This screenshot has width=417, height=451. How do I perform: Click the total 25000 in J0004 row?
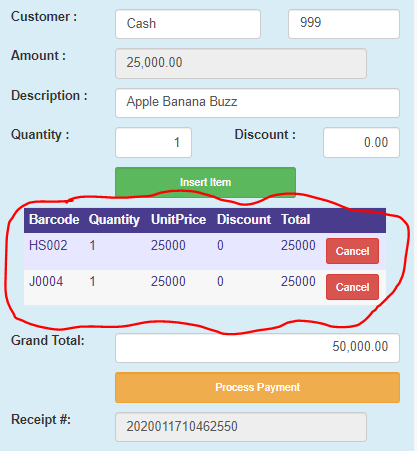coord(298,282)
